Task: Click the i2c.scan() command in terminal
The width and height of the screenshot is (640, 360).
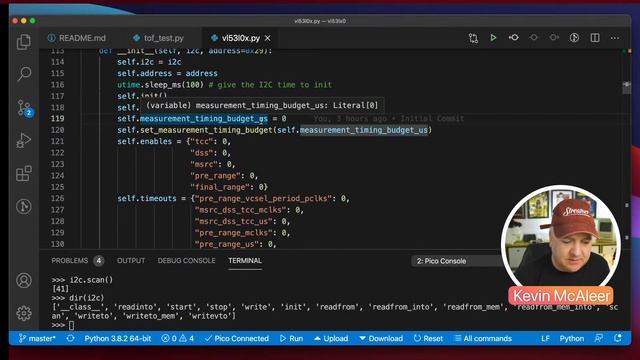Action: (91, 280)
